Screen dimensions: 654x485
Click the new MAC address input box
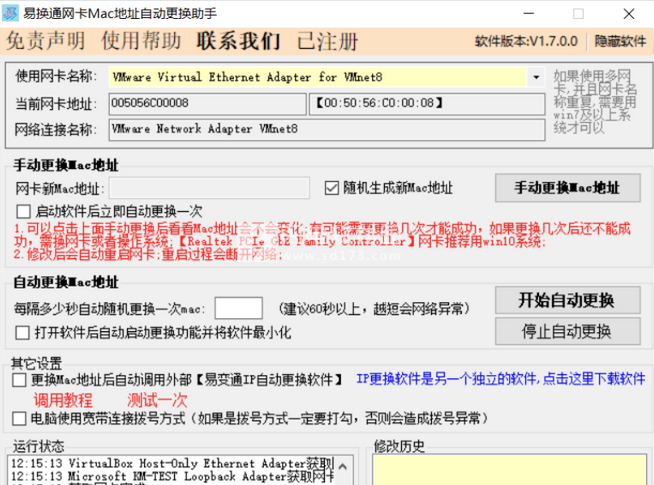pyautogui.click(x=209, y=188)
